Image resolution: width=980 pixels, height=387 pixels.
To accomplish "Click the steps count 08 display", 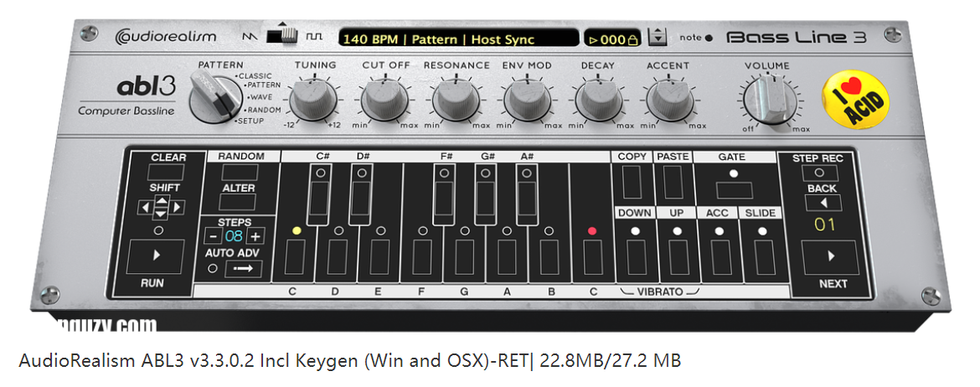I will point(234,236).
